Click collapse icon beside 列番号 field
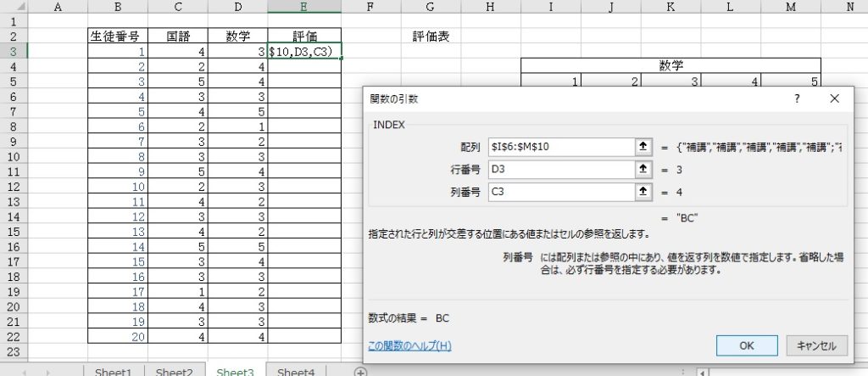 643,193
